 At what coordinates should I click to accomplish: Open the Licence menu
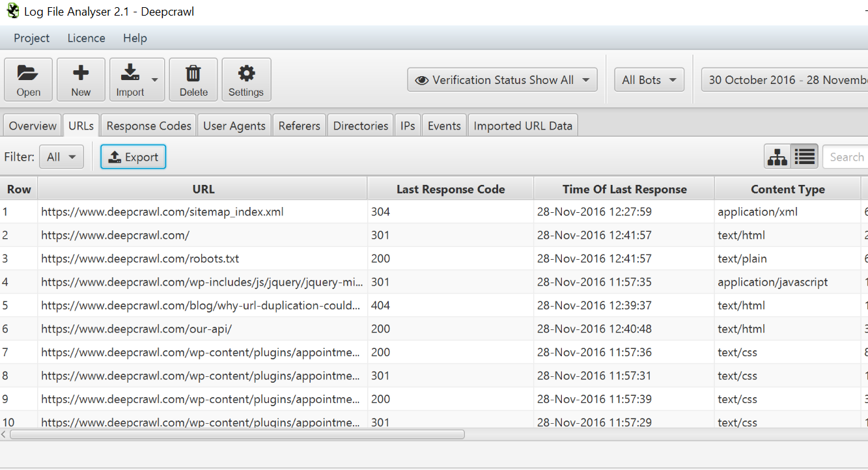(x=87, y=38)
